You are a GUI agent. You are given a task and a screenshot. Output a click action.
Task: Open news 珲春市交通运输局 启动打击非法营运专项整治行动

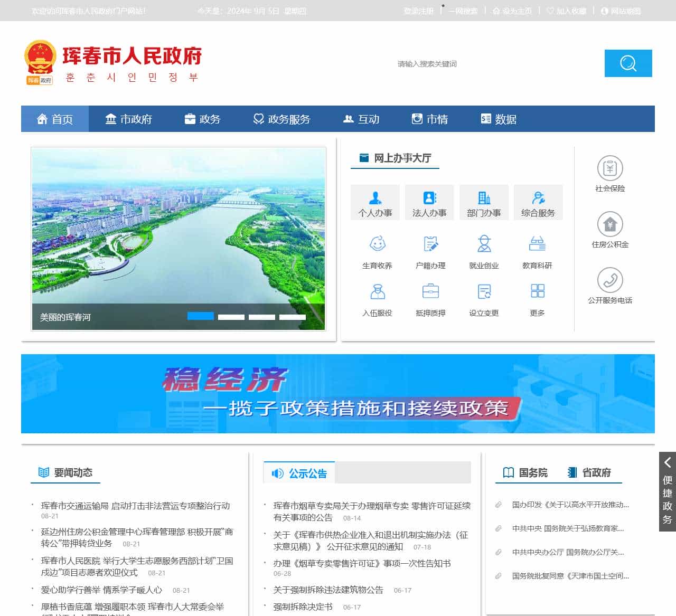click(x=136, y=506)
